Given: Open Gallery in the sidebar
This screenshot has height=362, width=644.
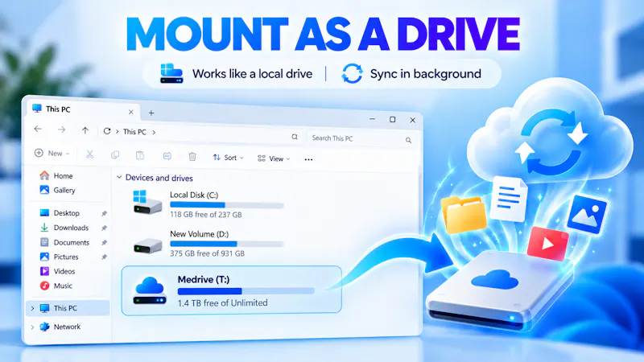Looking at the screenshot, I should [x=57, y=190].
